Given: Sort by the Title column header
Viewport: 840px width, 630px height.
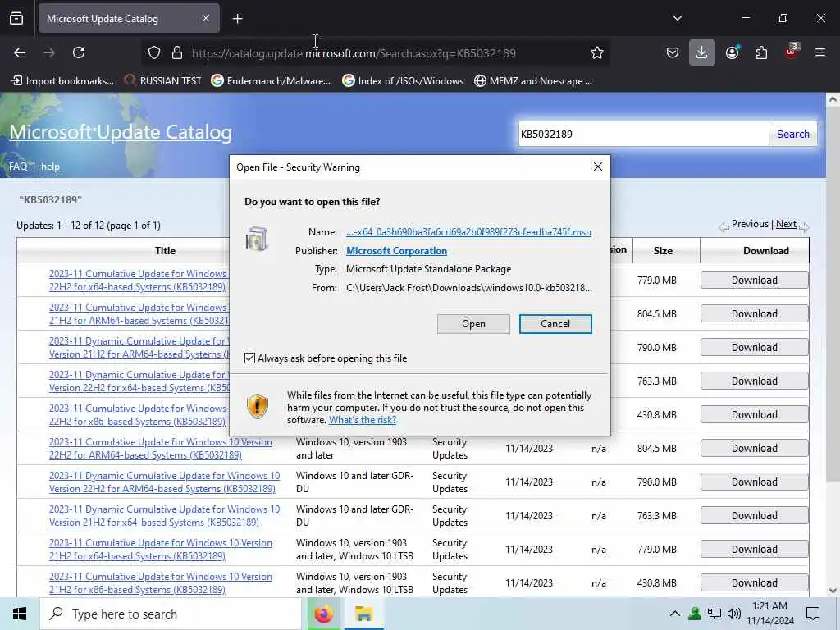Looking at the screenshot, I should coord(165,251).
